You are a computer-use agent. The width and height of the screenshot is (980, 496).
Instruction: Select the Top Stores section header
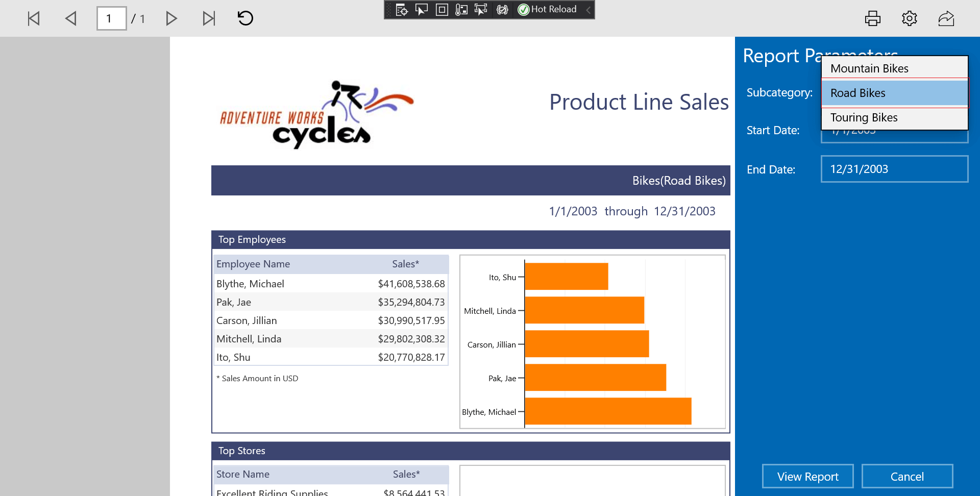[x=471, y=451]
